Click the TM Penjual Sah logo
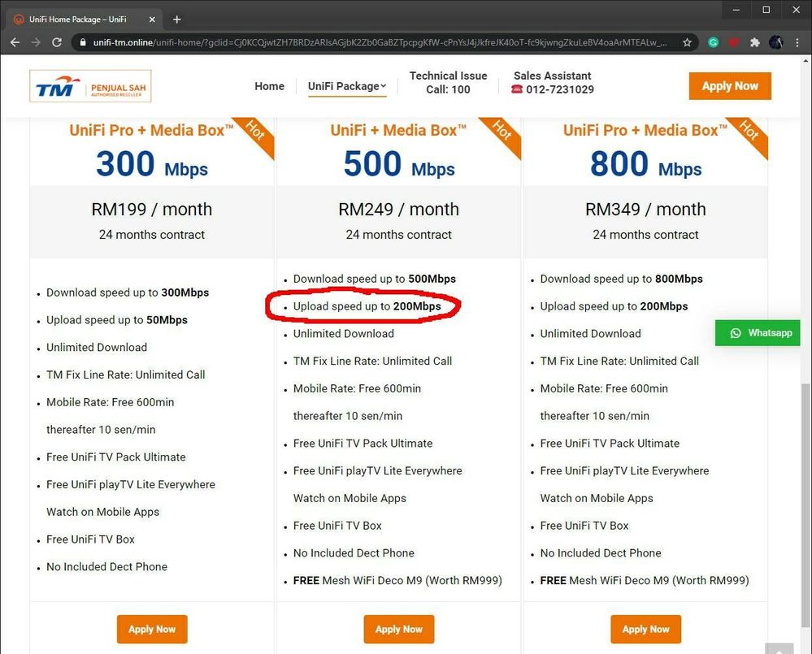This screenshot has height=654, width=812. pos(90,86)
